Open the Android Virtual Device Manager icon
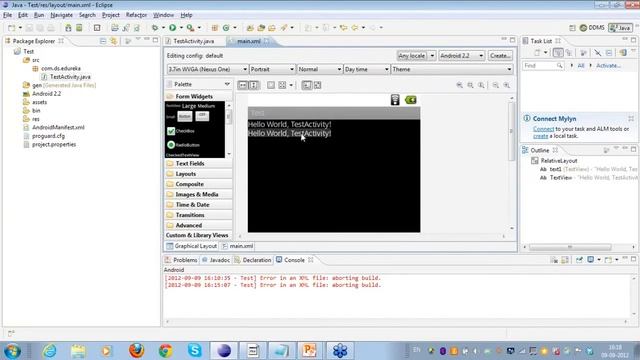Screen dimensions: 640x360 (x=79, y=28)
